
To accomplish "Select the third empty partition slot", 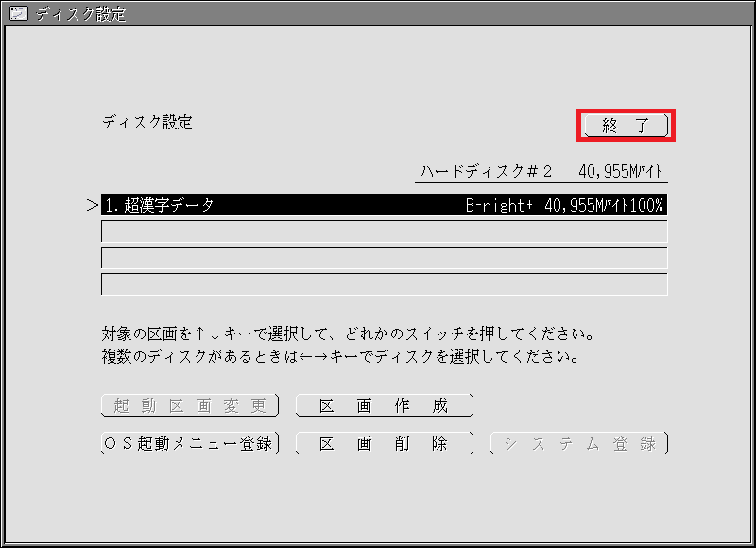I will [384, 258].
